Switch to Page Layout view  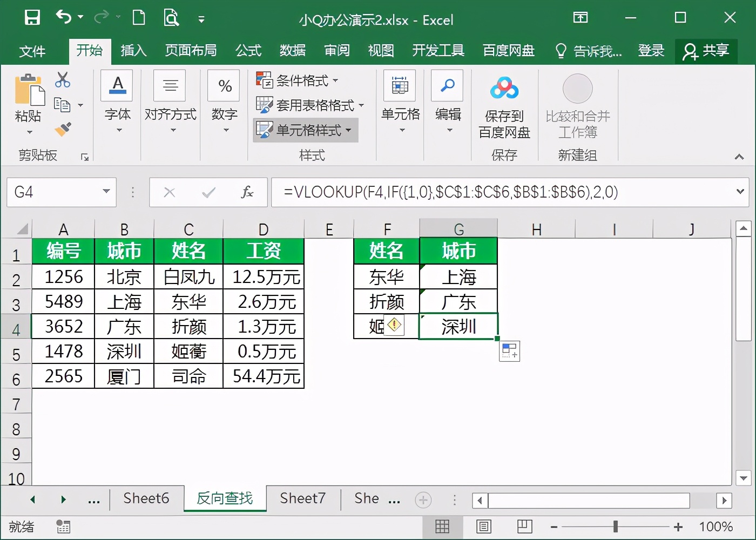484,526
